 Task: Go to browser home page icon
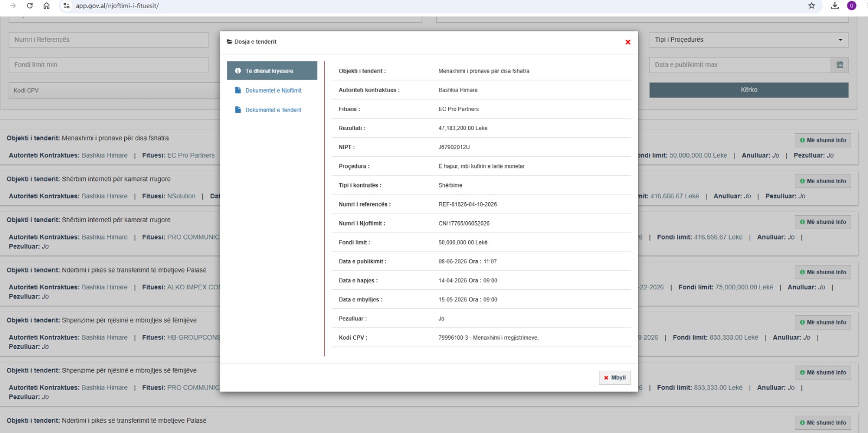click(47, 5)
